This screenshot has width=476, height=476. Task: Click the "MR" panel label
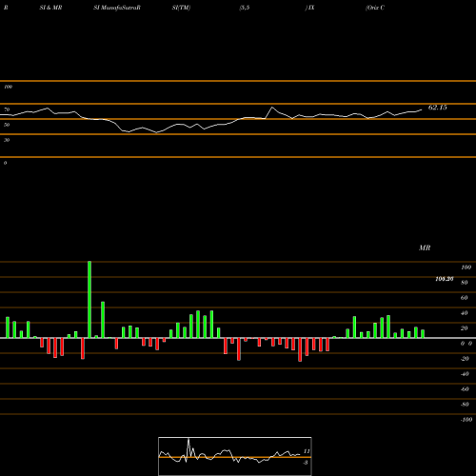(x=425, y=248)
